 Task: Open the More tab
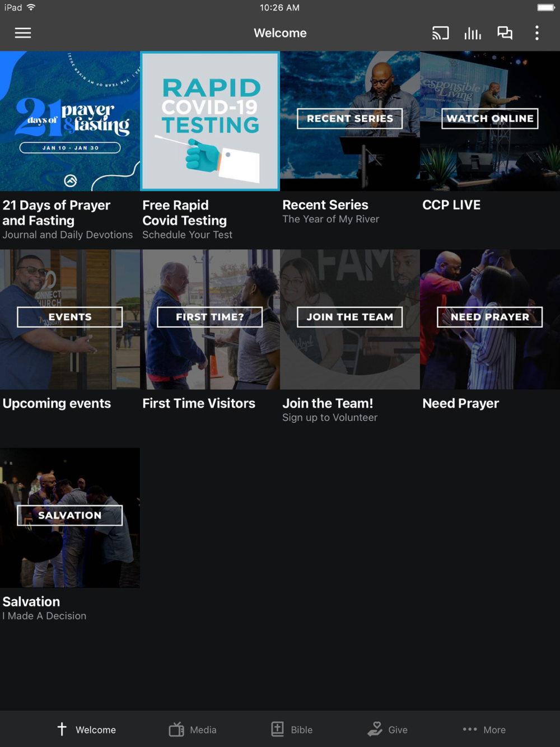(x=484, y=730)
